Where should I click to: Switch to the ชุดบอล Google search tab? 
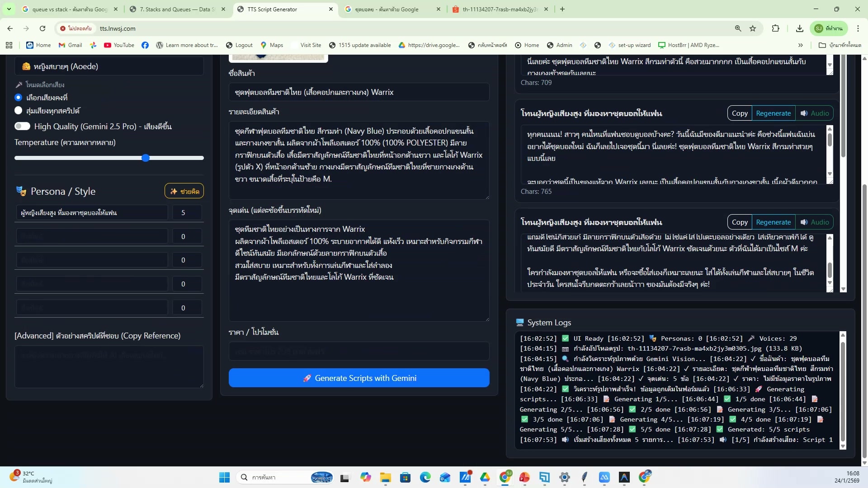[391, 9]
